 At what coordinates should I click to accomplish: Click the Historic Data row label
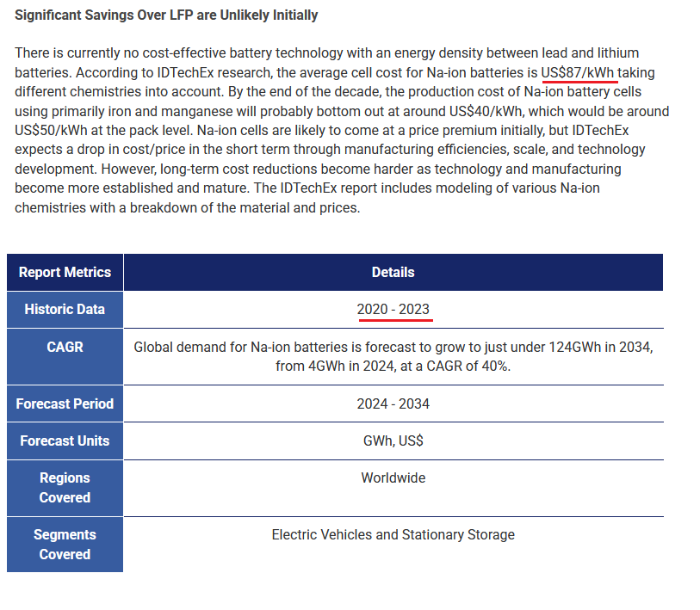65,309
